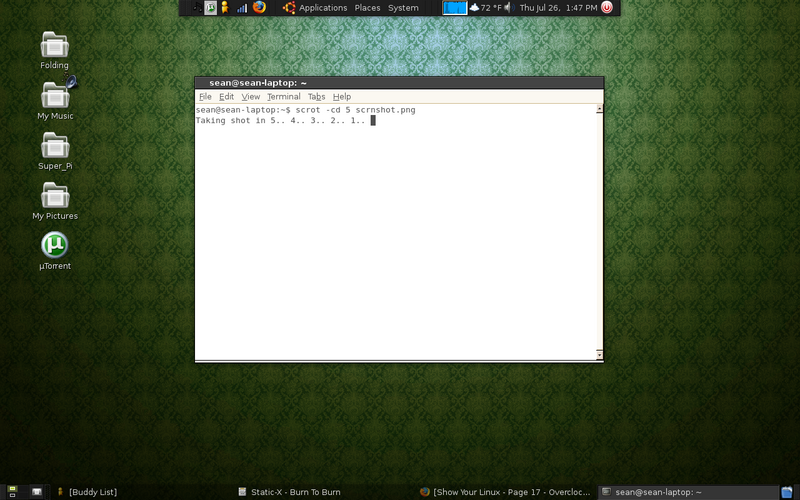Viewport: 800px width, 500px height.
Task: Click the terminal scrollbar up arrow
Action: [599, 109]
